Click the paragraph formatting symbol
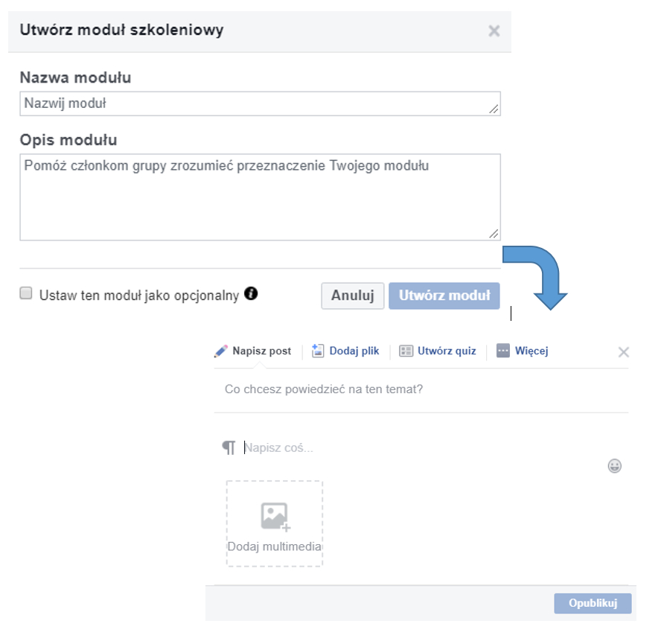This screenshot has height=644, width=661. pos(229,447)
